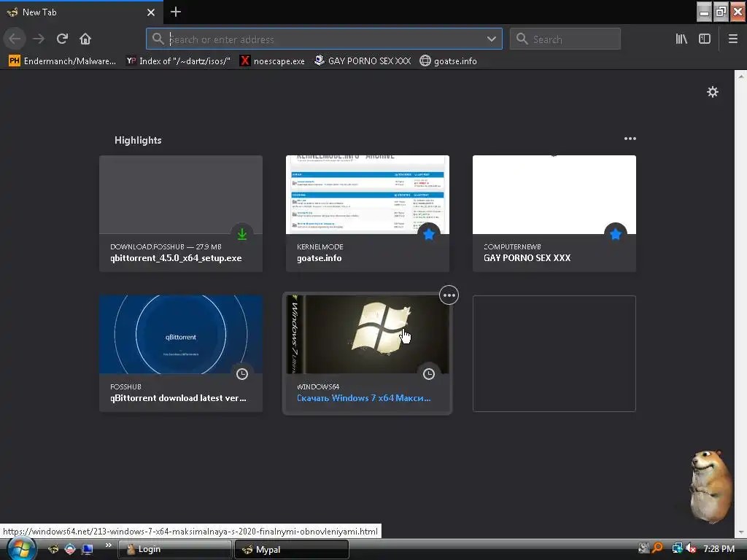747x560 pixels.
Task: Open Index of /~dartz/isos/ bookmark
Action: [x=178, y=61]
